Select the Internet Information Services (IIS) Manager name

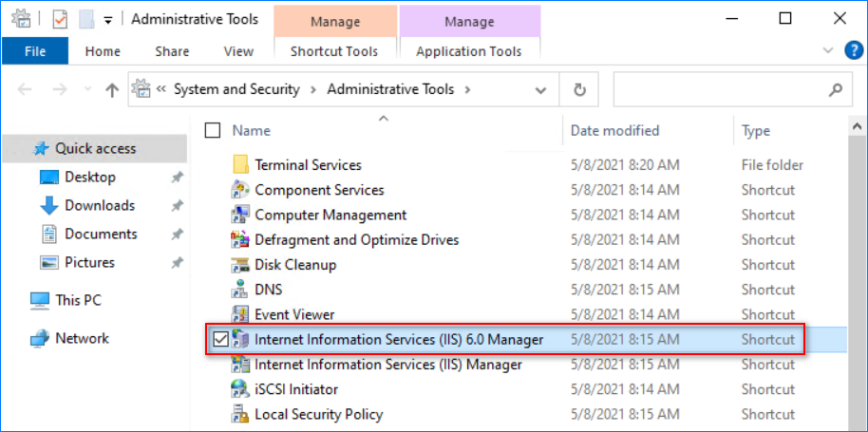point(388,365)
